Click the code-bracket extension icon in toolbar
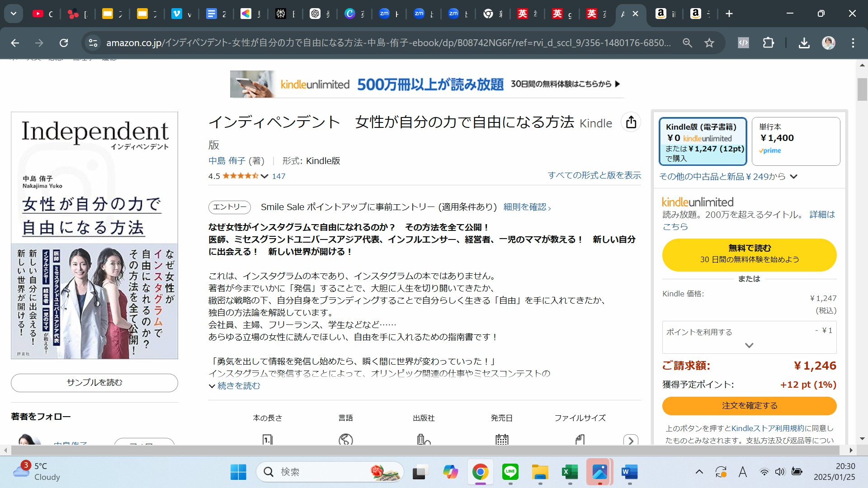The image size is (868, 488). coord(743,43)
